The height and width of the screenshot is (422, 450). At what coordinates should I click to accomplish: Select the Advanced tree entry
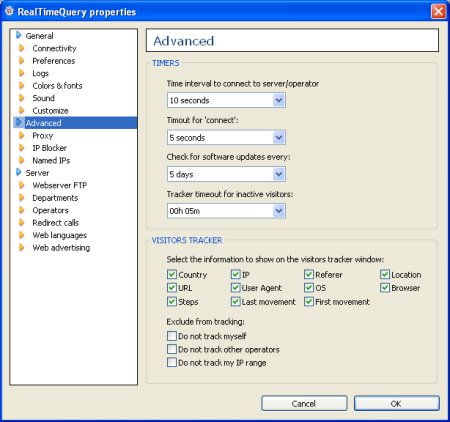pyautogui.click(x=43, y=123)
